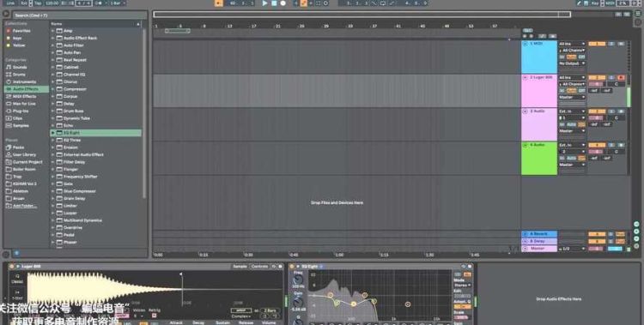Open the Drums category in browser
Viewport: 644px width, 325px height.
tap(19, 75)
